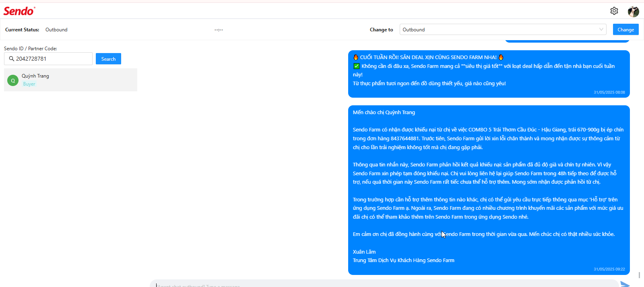Select the Quỳnh Trang buyer entry
The width and height of the screenshot is (644, 287).
70,80
